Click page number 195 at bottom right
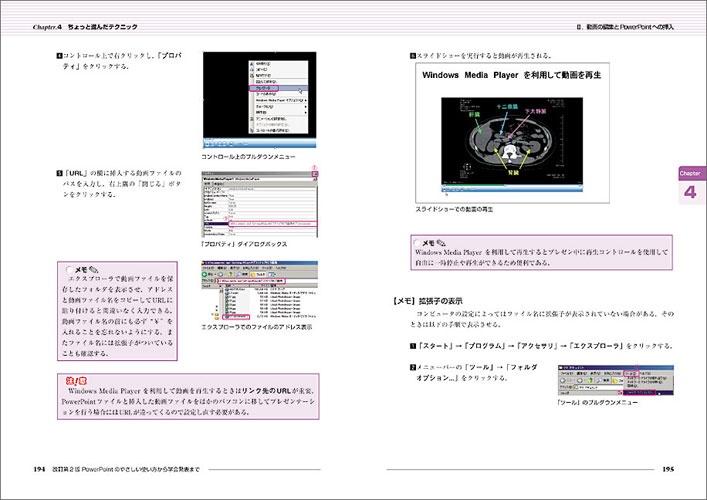Image resolution: width=707 pixels, height=500 pixels. tap(667, 469)
